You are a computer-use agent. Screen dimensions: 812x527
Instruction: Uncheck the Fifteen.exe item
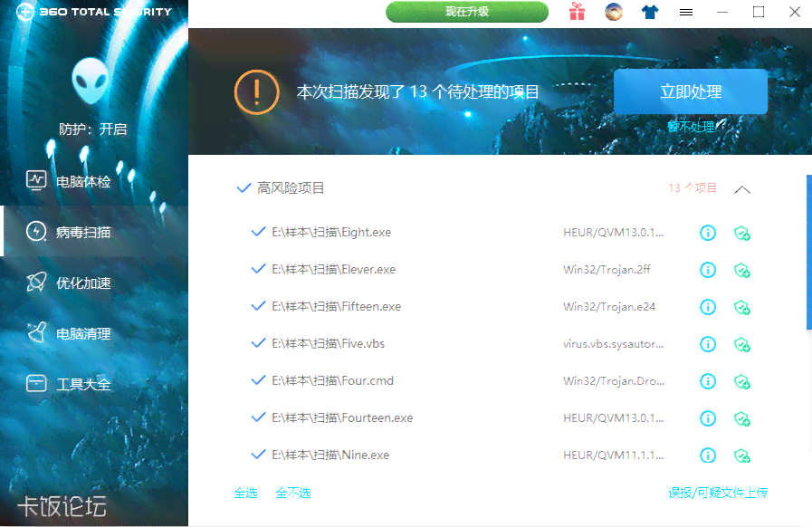point(258,306)
